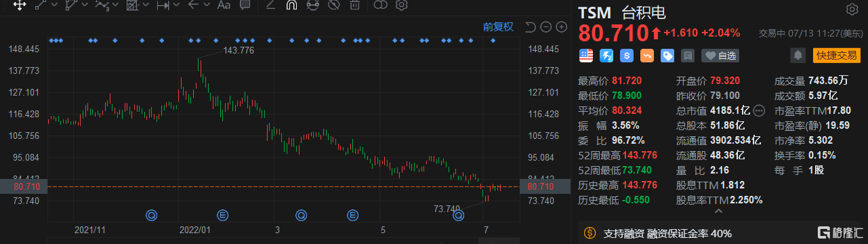Viewport: 868px width, 244px height.
Task: Click the chart zoom-out minus icon
Action: 546,27
